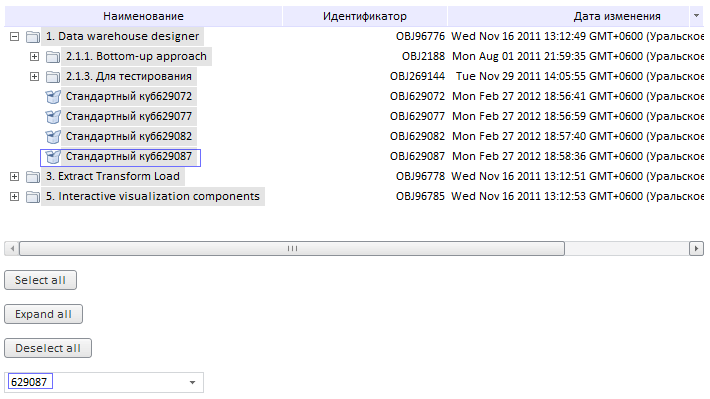Select the Стандартный куб629077 item

(129, 116)
